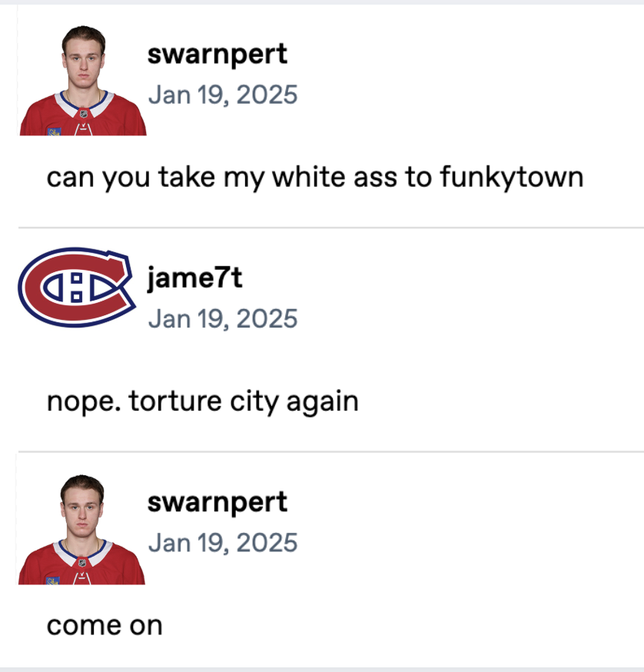Select the 'nope. torture city again' reply

(x=203, y=402)
